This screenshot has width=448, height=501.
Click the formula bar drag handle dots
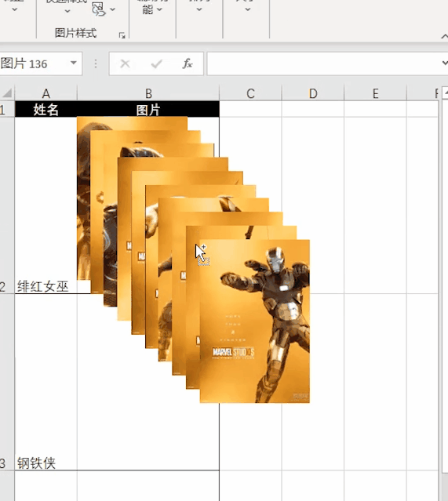tap(95, 64)
